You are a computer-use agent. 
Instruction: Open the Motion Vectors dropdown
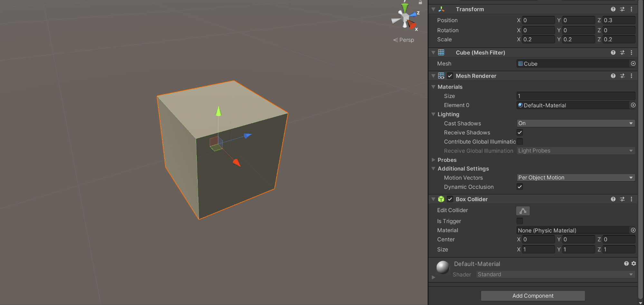(x=575, y=177)
